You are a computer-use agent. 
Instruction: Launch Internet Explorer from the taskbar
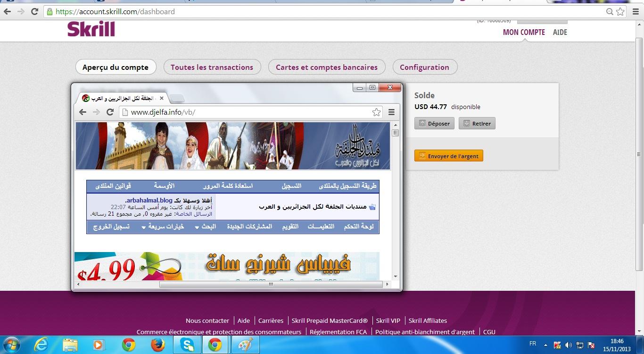41,345
